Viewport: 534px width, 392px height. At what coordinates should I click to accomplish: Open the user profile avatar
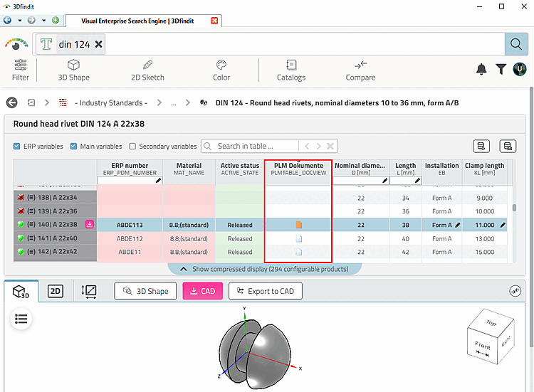click(520, 69)
